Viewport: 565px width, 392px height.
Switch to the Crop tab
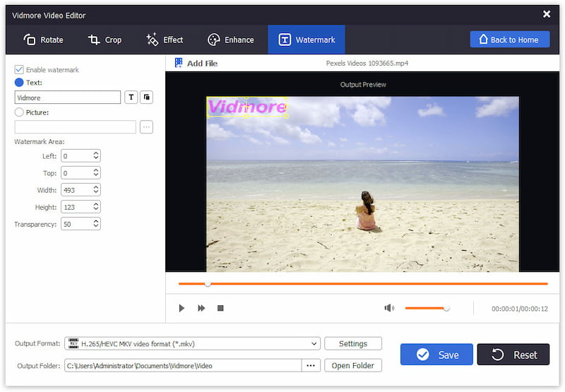[105, 40]
